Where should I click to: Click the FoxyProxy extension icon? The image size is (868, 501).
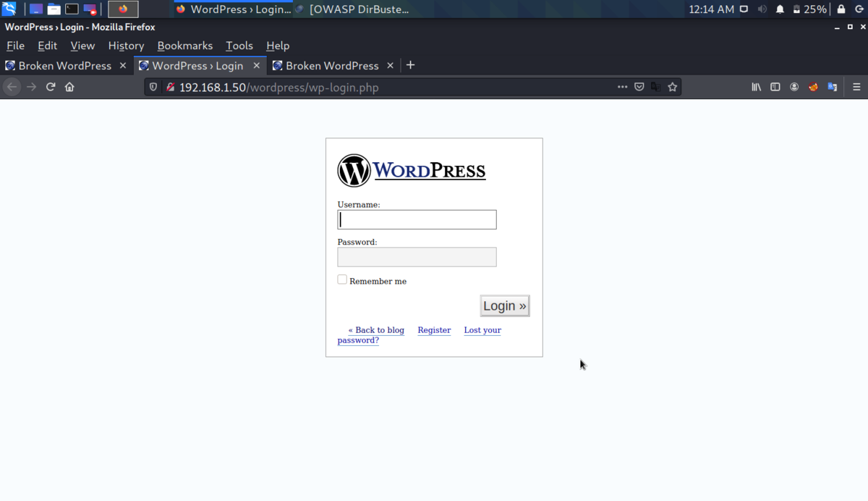[x=813, y=87]
